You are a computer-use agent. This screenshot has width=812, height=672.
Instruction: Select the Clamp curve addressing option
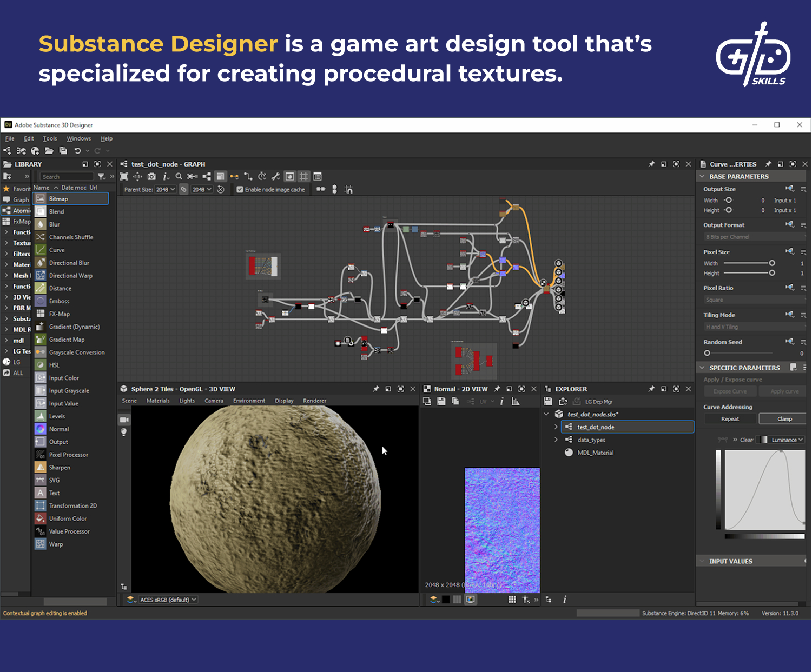783,419
